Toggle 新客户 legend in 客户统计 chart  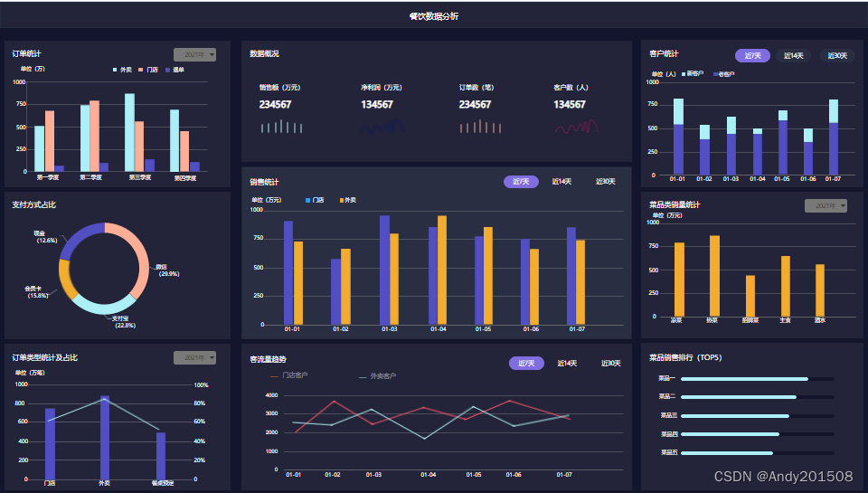[693, 73]
